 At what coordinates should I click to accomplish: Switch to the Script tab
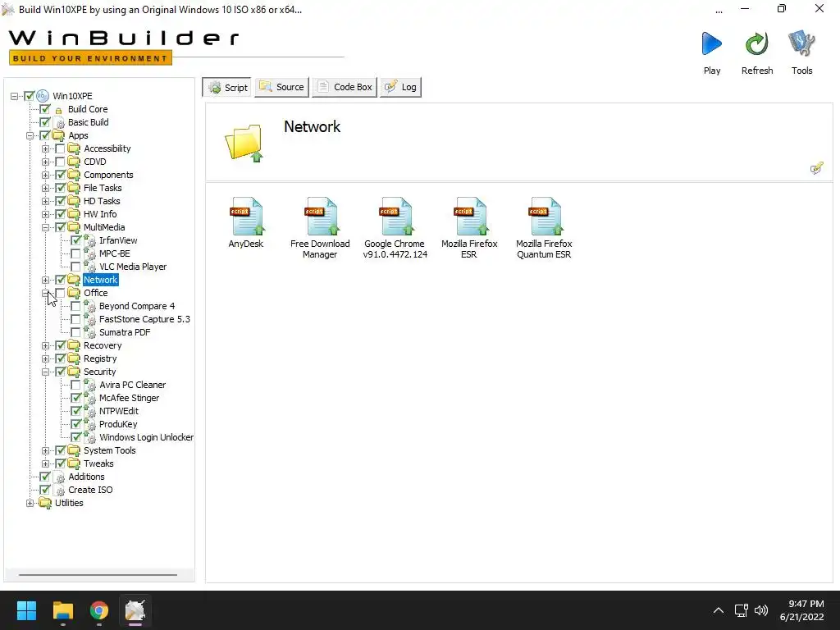(x=226, y=87)
